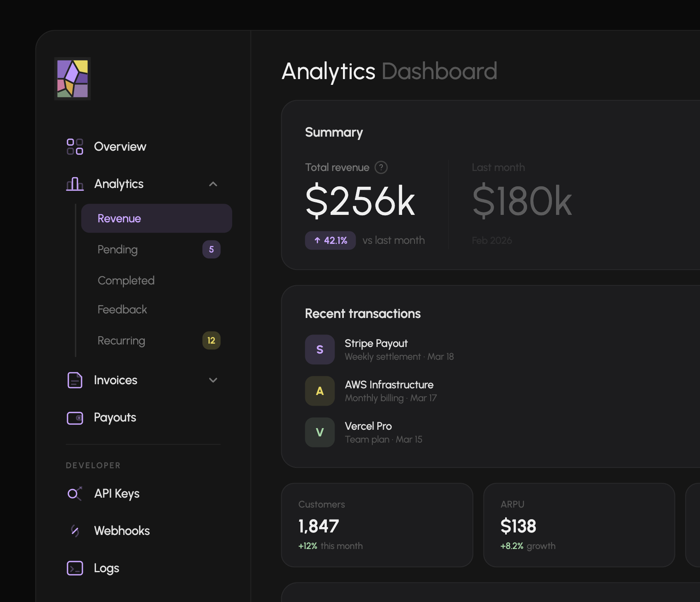This screenshot has height=602, width=700.
Task: Click the Stripe Payout transaction avatar
Action: click(x=319, y=349)
